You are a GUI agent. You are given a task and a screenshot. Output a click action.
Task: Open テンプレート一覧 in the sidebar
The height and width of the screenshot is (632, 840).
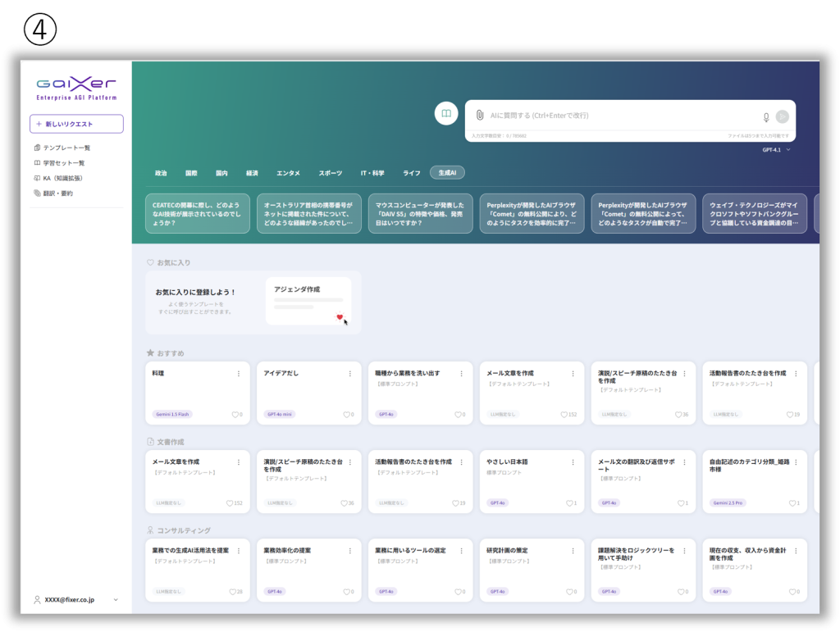[66, 148]
